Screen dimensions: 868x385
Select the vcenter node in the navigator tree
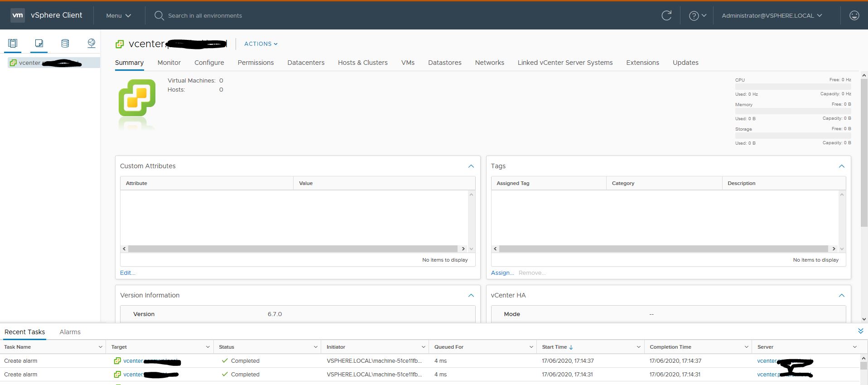(x=54, y=63)
